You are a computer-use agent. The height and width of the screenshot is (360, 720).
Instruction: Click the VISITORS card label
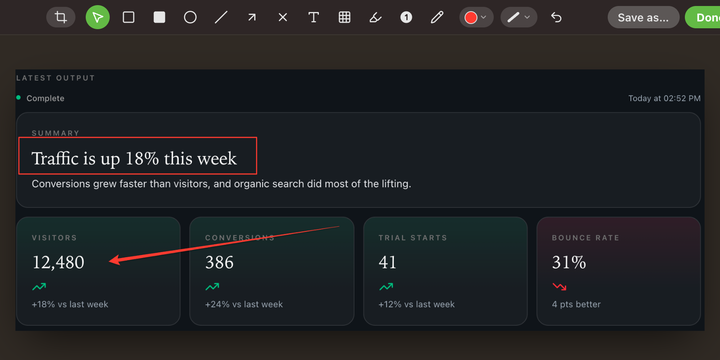click(54, 238)
